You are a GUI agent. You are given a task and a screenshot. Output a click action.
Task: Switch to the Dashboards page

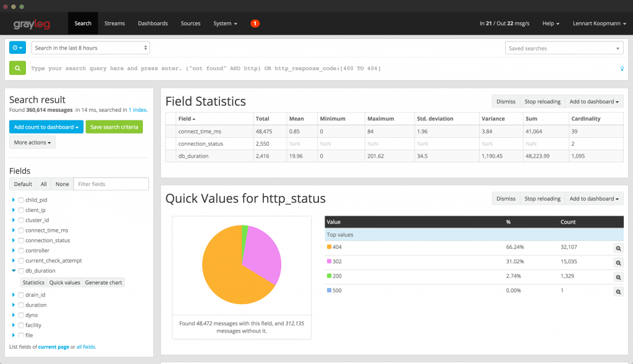(153, 23)
